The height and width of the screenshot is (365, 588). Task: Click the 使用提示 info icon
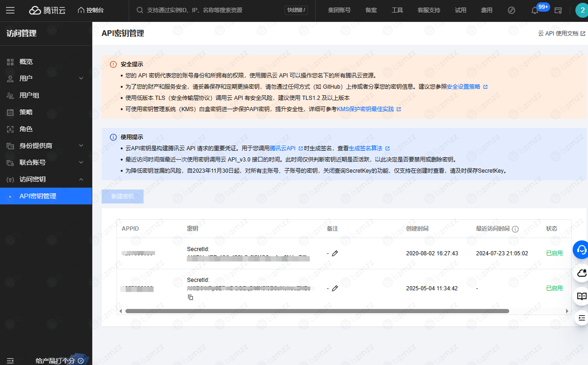click(x=113, y=137)
